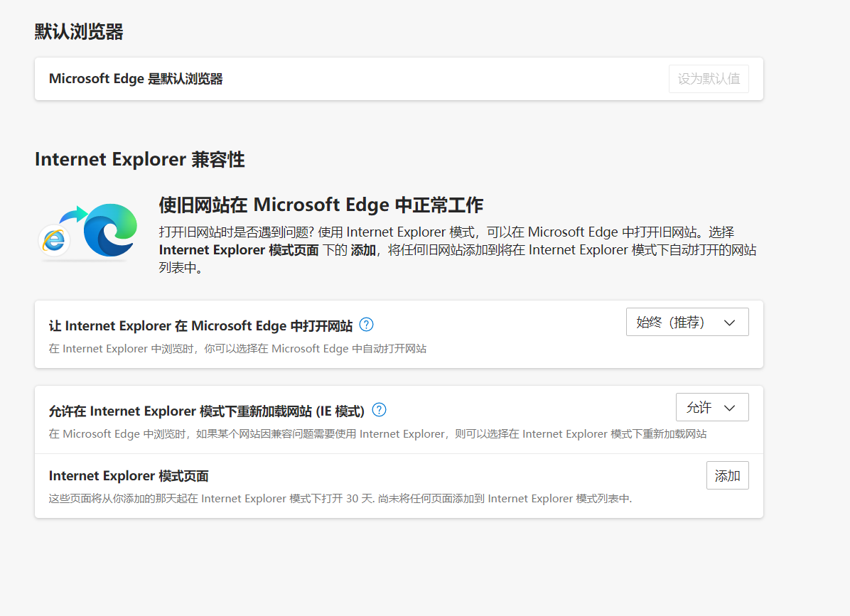This screenshot has height=616, width=850.
Task: Click paragraph starting 打开旧网站时是否遇到问题
Action: tap(458, 250)
